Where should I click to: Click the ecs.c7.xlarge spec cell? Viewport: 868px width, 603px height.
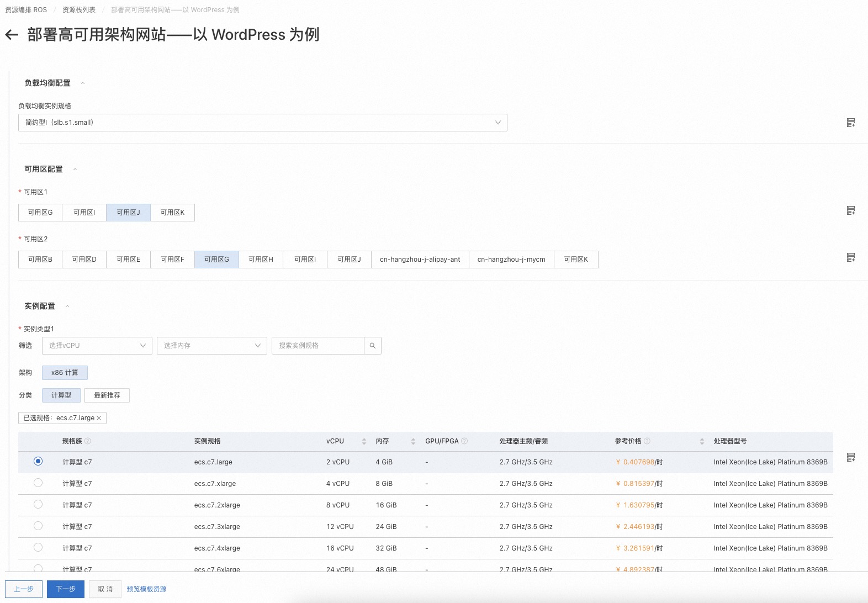(x=215, y=484)
